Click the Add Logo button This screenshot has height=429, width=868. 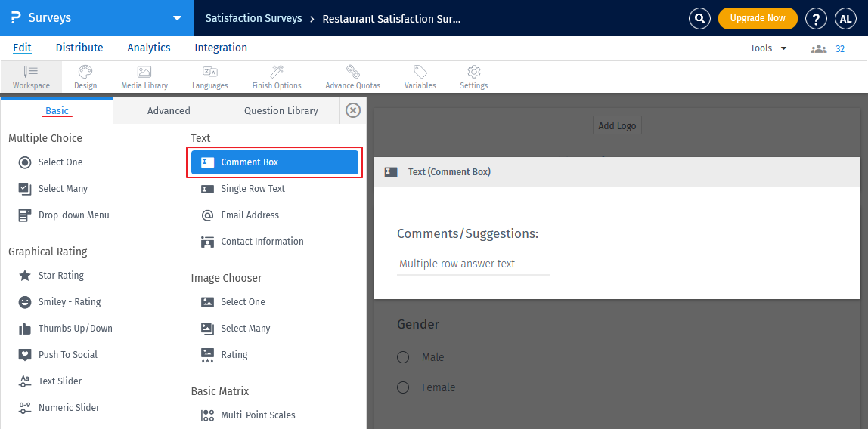[617, 125]
